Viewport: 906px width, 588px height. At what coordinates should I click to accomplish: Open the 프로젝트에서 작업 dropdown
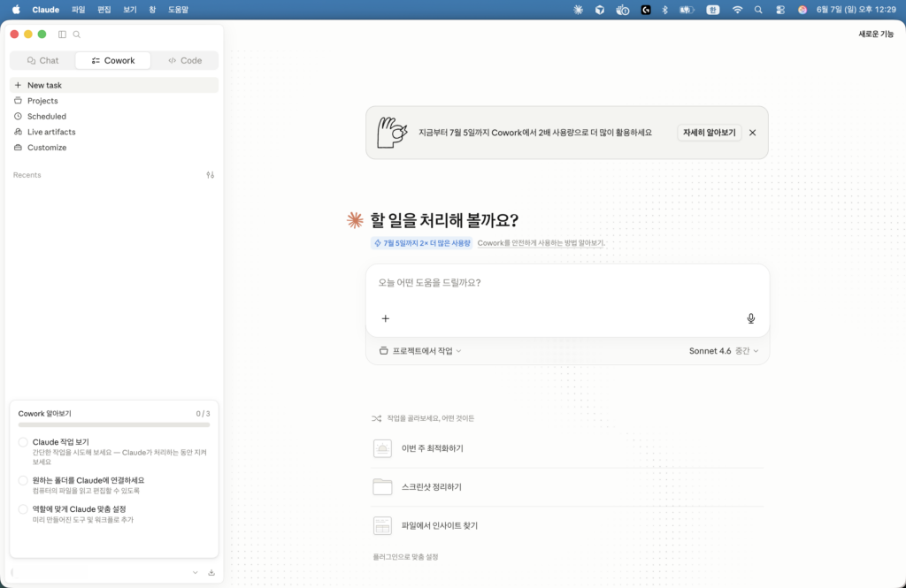[420, 351]
